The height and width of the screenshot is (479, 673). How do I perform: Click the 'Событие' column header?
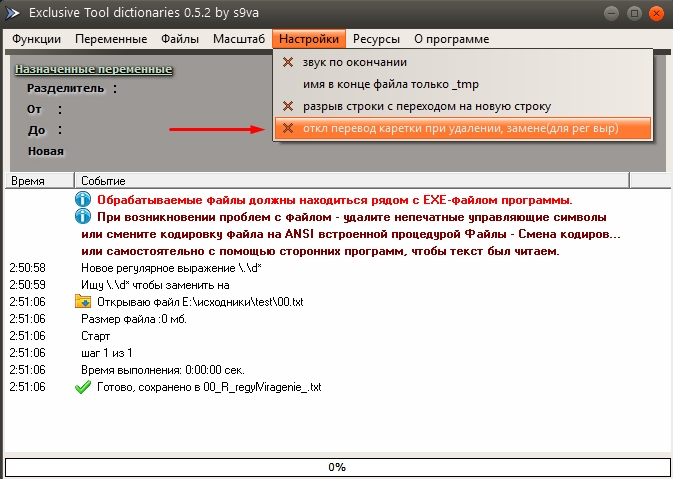click(x=104, y=180)
